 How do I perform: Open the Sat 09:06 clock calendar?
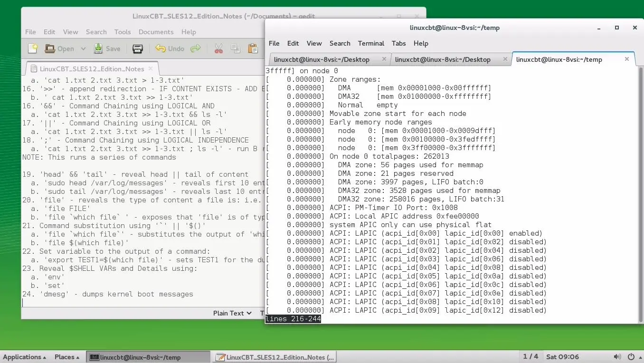(x=562, y=356)
